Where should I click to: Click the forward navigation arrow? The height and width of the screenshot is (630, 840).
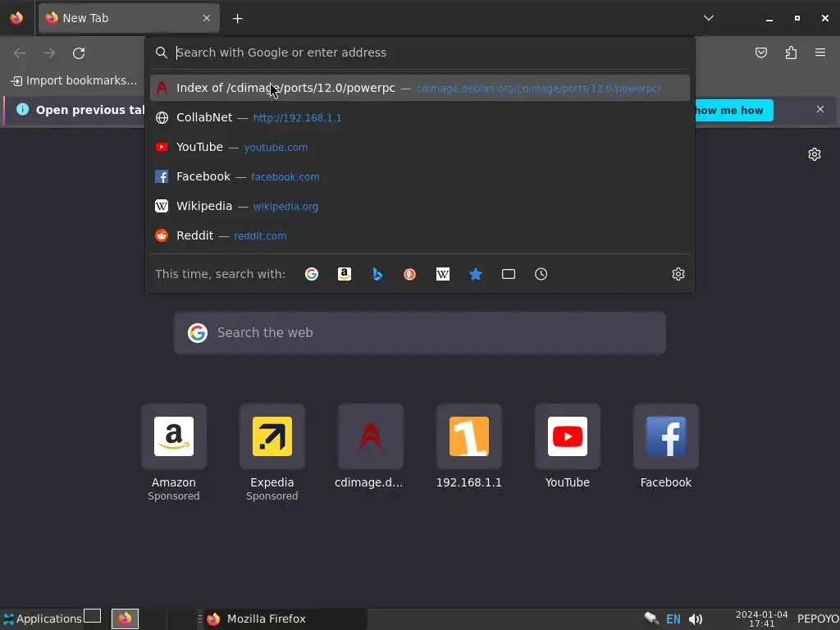(x=49, y=53)
